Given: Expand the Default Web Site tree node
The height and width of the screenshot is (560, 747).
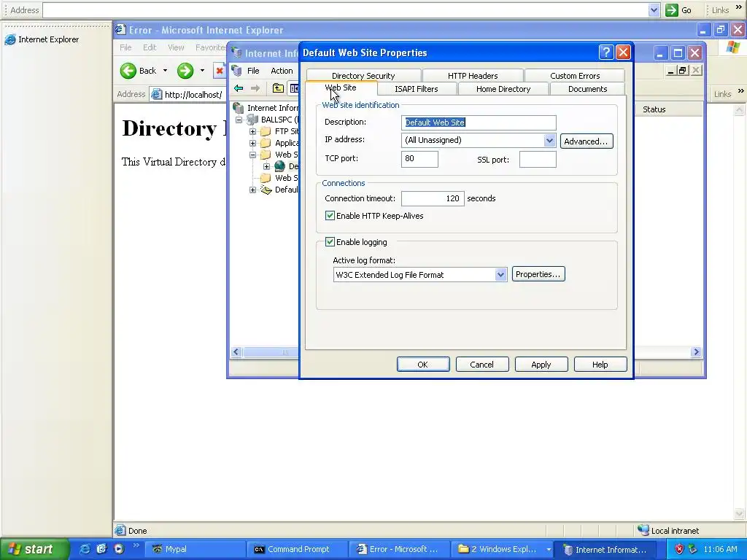Looking at the screenshot, I should point(267,166).
